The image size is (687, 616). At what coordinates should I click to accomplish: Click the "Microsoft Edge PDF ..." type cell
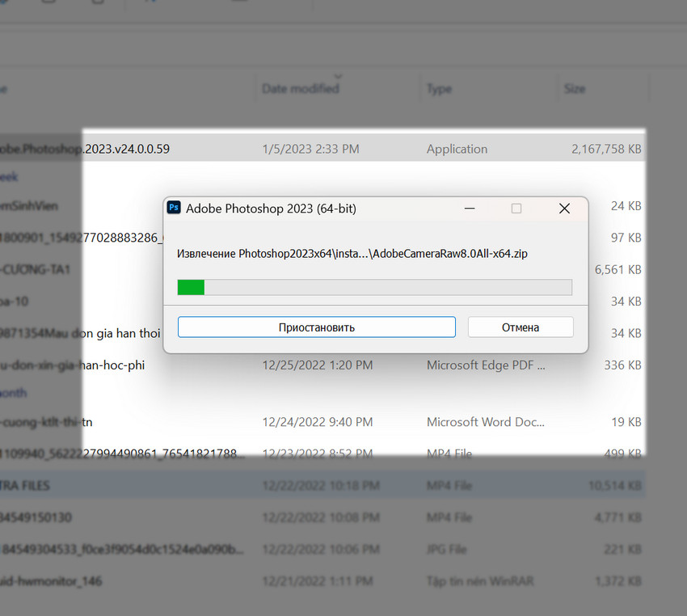pos(486,365)
